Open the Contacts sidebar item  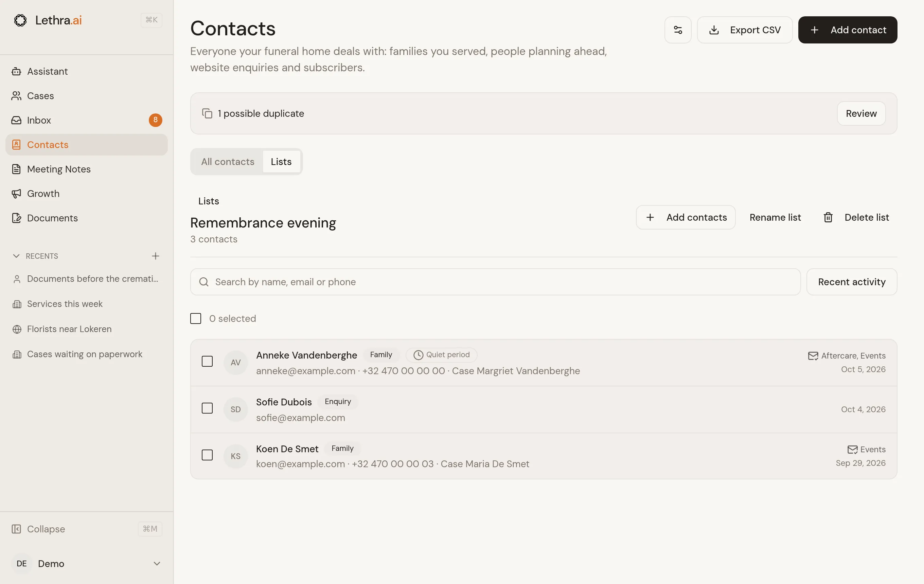pyautogui.click(x=86, y=145)
